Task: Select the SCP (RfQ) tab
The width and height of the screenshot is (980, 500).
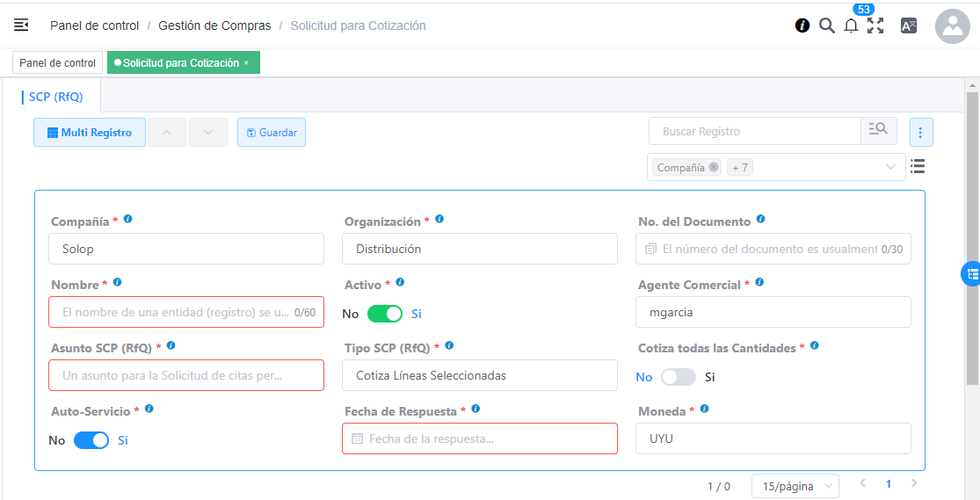Action: [56, 97]
